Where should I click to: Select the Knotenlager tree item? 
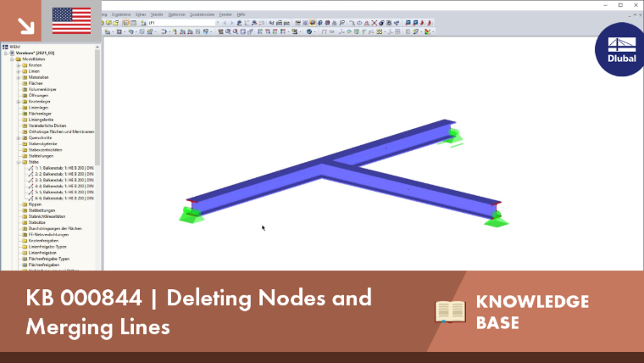click(x=39, y=102)
